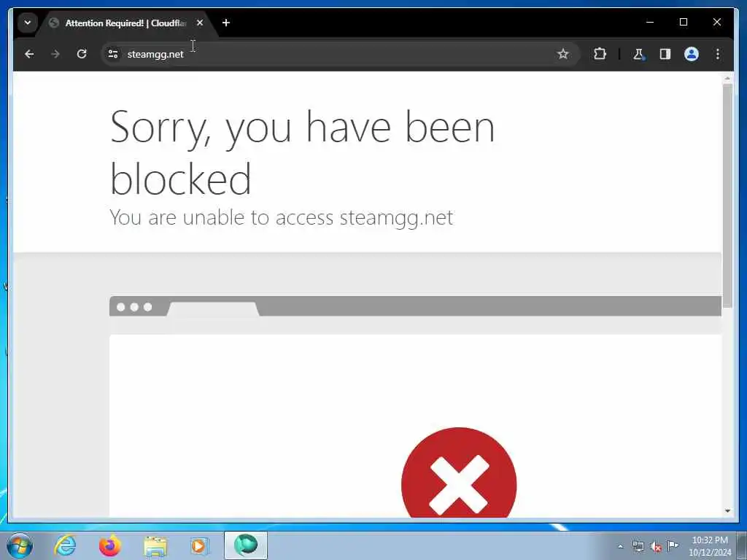Close the browser window
Image resolution: width=747 pixels, height=560 pixels.
pyautogui.click(x=716, y=22)
